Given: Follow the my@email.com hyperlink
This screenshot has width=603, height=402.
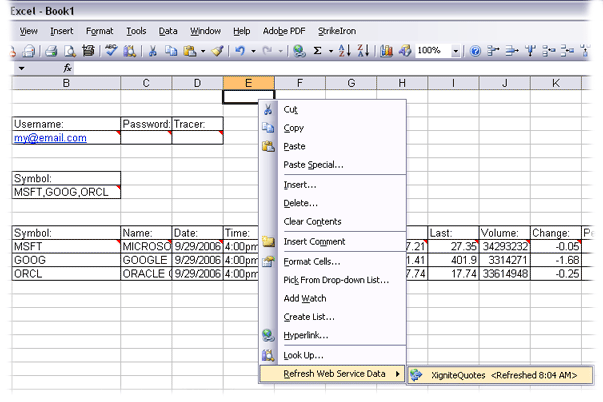Looking at the screenshot, I should point(50,138).
